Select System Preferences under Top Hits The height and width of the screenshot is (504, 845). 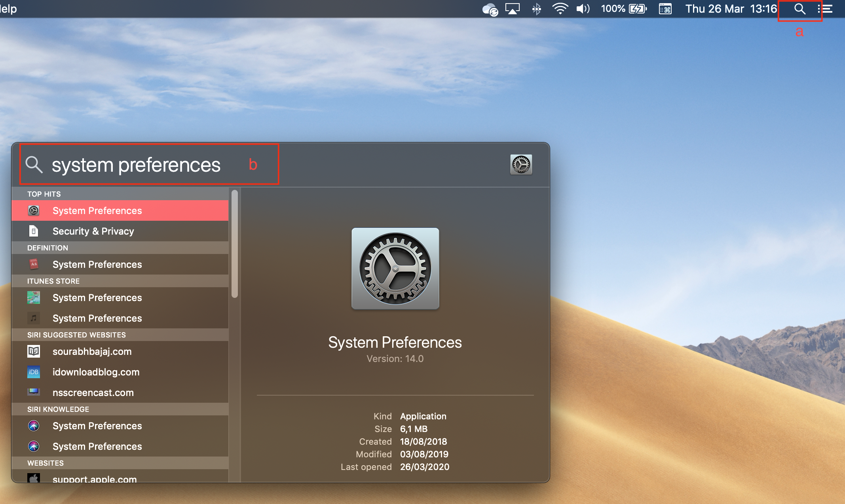120,210
